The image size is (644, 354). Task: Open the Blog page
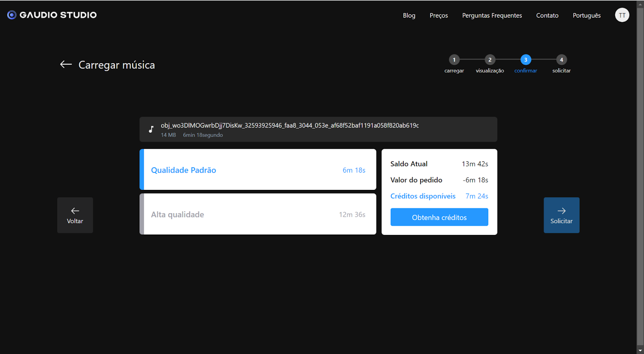point(409,15)
